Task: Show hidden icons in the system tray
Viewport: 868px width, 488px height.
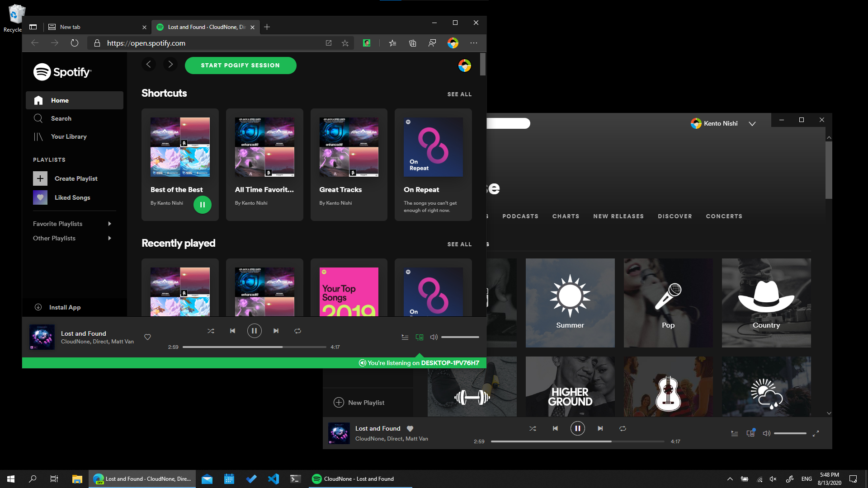Action: point(730,479)
